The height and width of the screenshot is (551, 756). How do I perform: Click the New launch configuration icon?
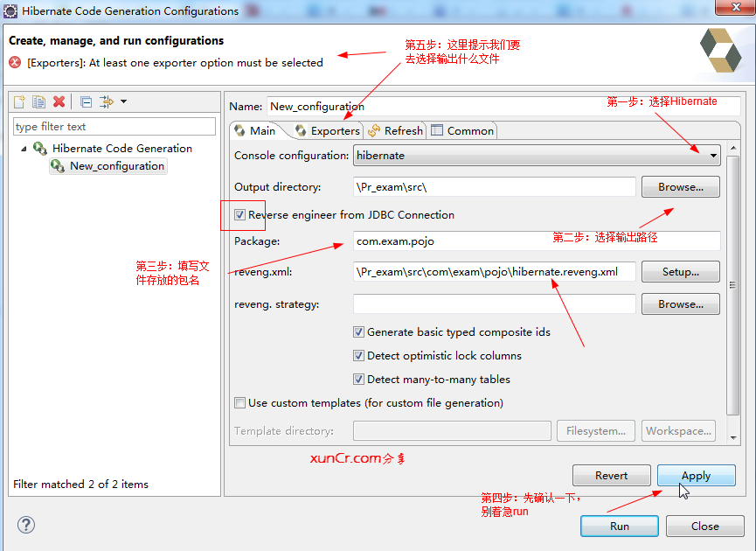pos(19,101)
